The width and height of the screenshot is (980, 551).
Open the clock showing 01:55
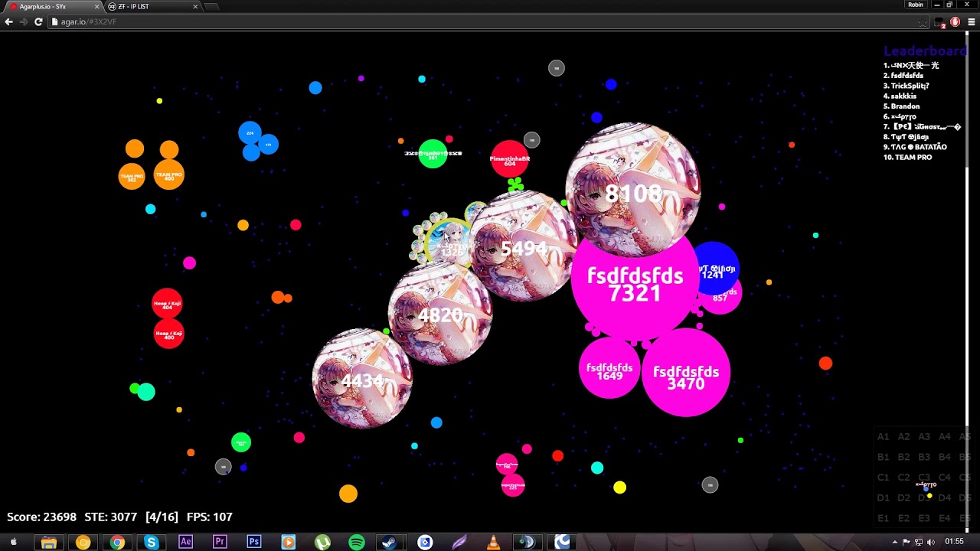(954, 542)
